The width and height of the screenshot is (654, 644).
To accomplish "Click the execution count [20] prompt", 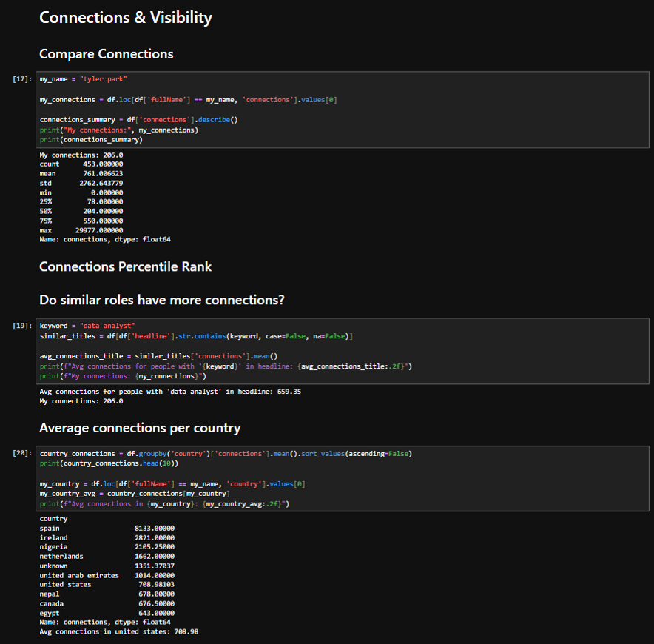I will [21, 453].
